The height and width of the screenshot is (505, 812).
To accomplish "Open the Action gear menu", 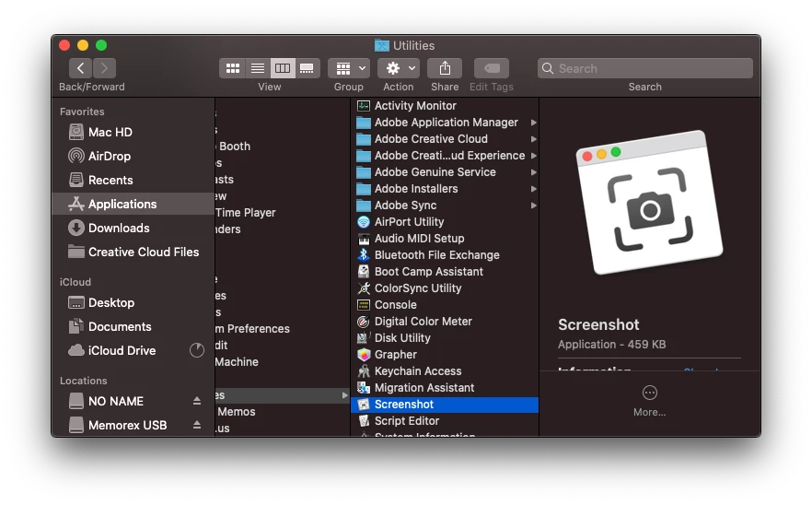I will point(399,68).
